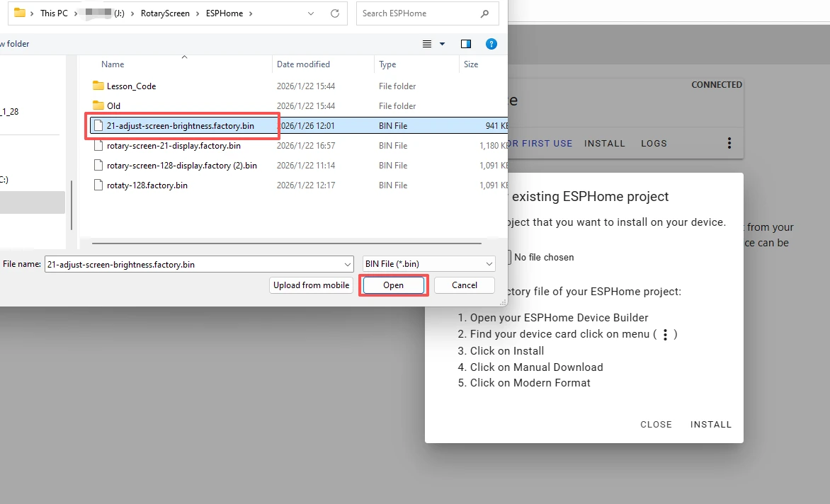Select rotaty-128.factory.bin file
The height and width of the screenshot is (504, 830).
(147, 185)
